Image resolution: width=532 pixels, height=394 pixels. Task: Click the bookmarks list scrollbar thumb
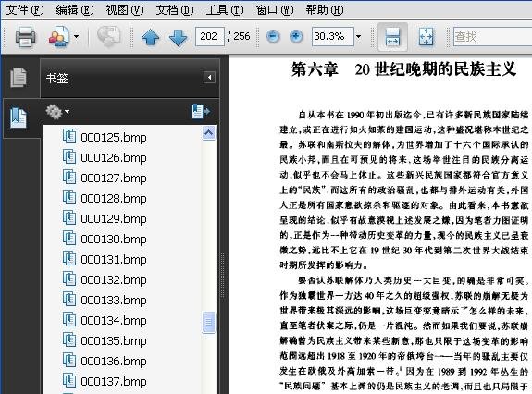coord(209,322)
